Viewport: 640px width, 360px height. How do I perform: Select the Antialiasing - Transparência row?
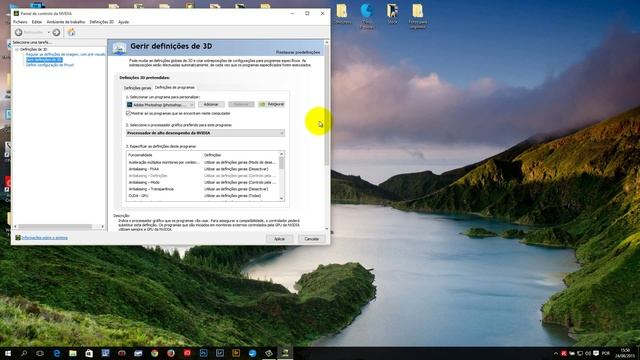pos(203,189)
